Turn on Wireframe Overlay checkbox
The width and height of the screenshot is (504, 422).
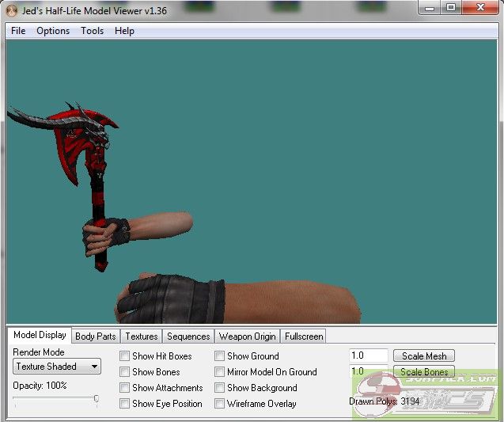[220, 404]
